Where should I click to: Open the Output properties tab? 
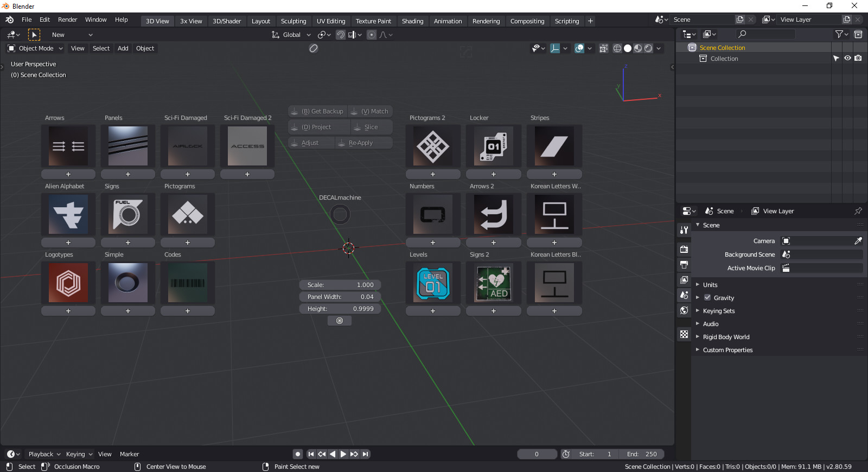684,265
